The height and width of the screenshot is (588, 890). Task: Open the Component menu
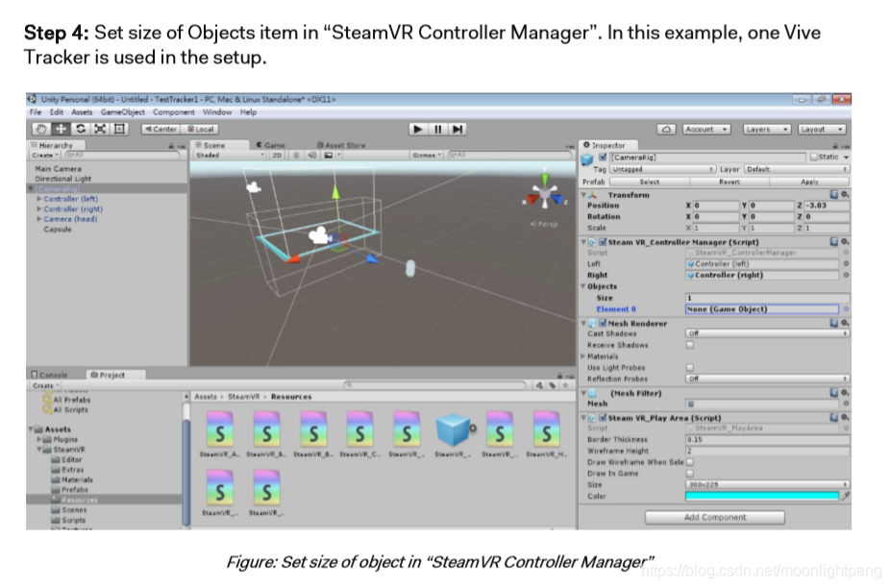(174, 112)
